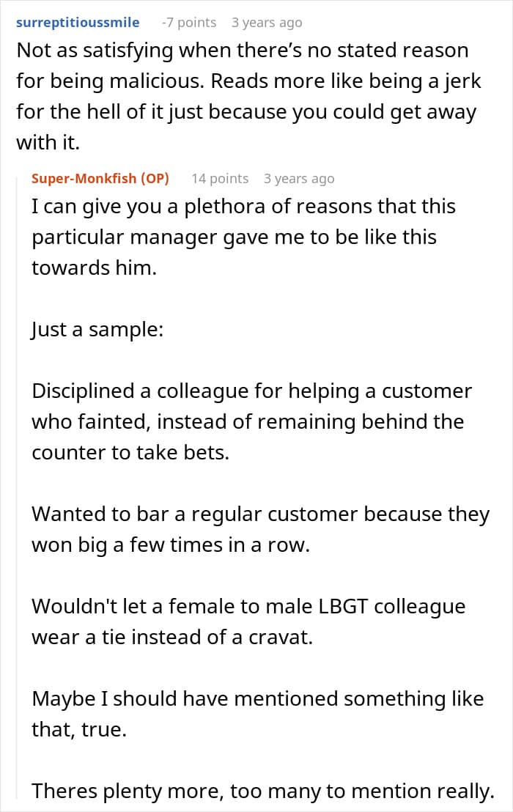Viewport: 513px width, 812px height.
Task: Click the 'towards him.' line
Action: point(95,267)
